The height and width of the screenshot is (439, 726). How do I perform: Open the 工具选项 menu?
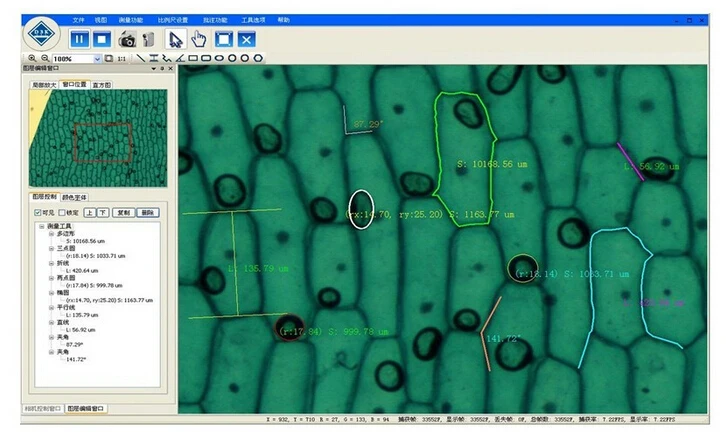[253, 20]
